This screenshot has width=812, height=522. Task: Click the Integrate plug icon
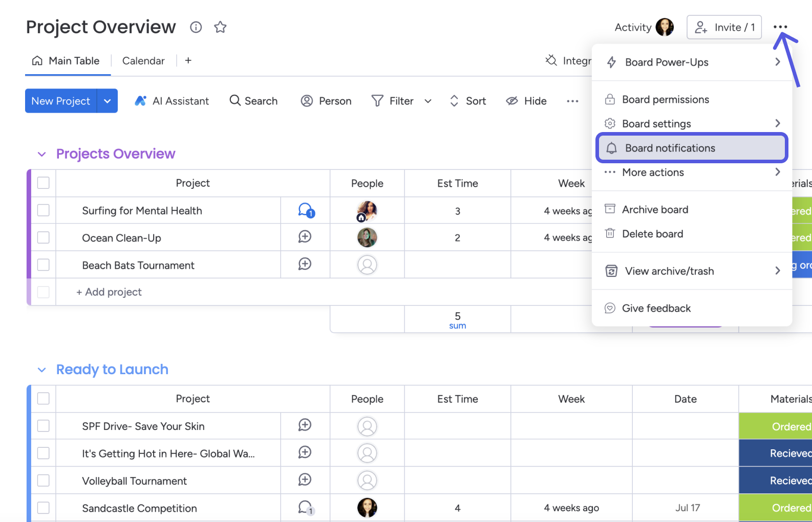pyautogui.click(x=551, y=60)
